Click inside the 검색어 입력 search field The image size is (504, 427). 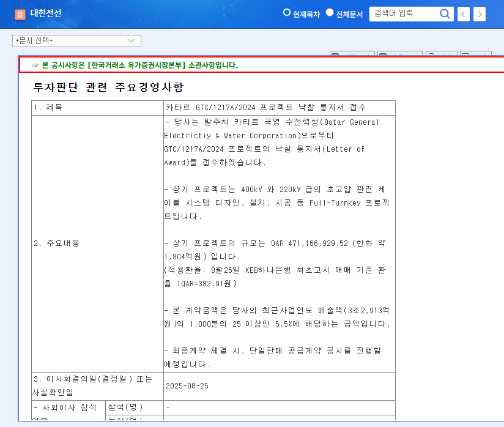404,13
